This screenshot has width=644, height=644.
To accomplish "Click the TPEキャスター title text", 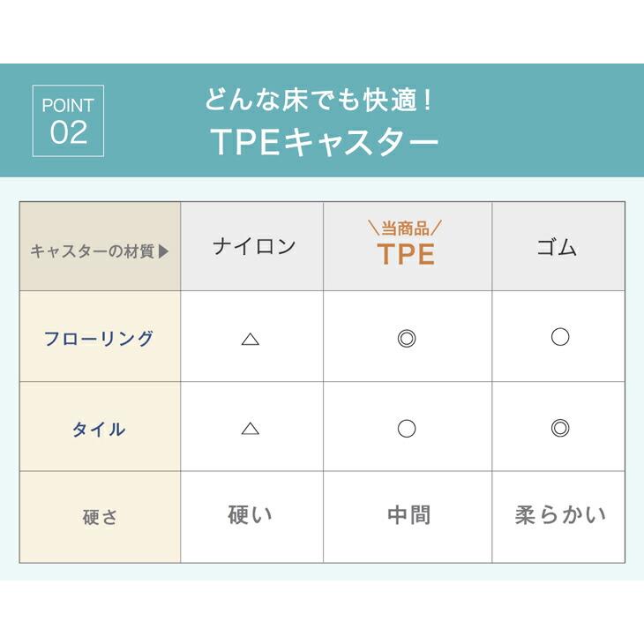I will click(x=325, y=142).
